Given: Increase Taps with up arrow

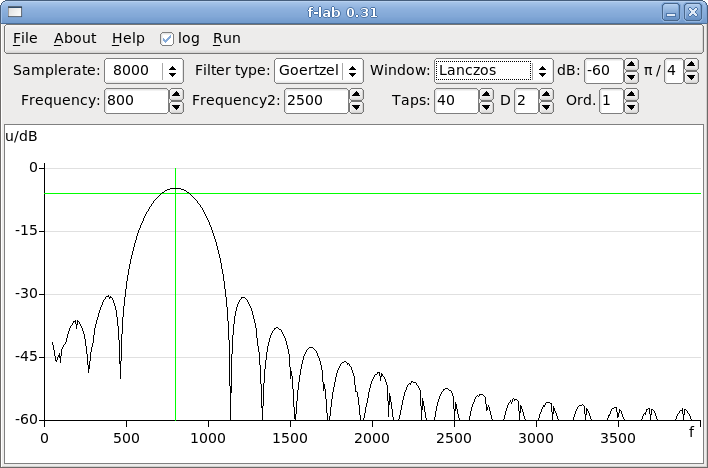Looking at the screenshot, I should [x=486, y=94].
